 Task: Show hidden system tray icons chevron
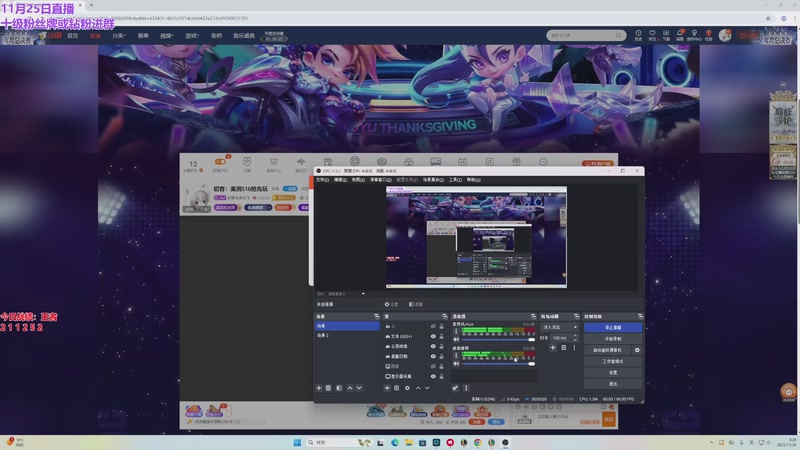coord(711,442)
